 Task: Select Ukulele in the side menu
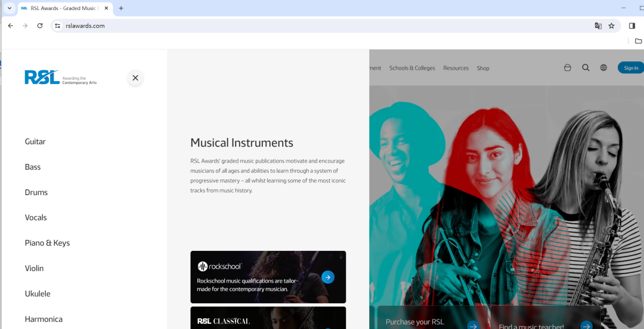[x=38, y=294]
